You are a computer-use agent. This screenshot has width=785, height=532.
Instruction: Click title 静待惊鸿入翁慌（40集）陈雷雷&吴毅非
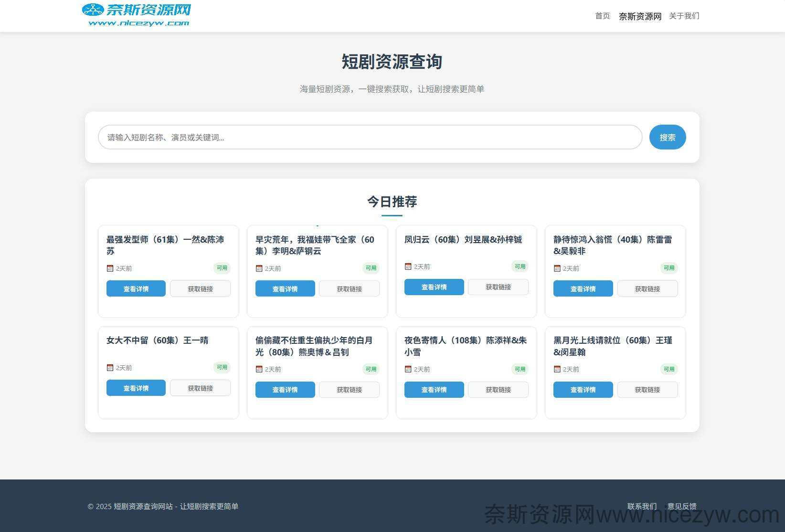click(613, 245)
